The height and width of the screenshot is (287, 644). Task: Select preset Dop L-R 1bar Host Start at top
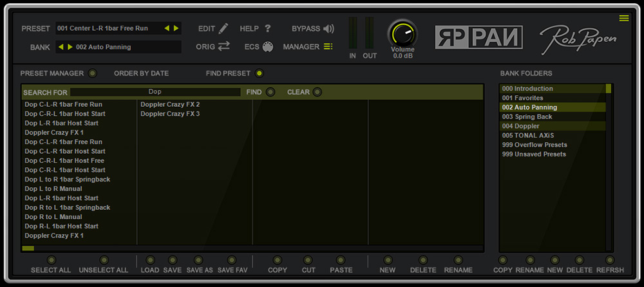[62, 123]
